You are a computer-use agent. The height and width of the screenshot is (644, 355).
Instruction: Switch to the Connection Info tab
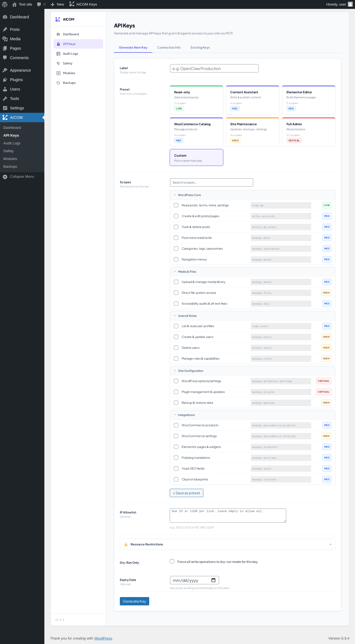pos(169,47)
